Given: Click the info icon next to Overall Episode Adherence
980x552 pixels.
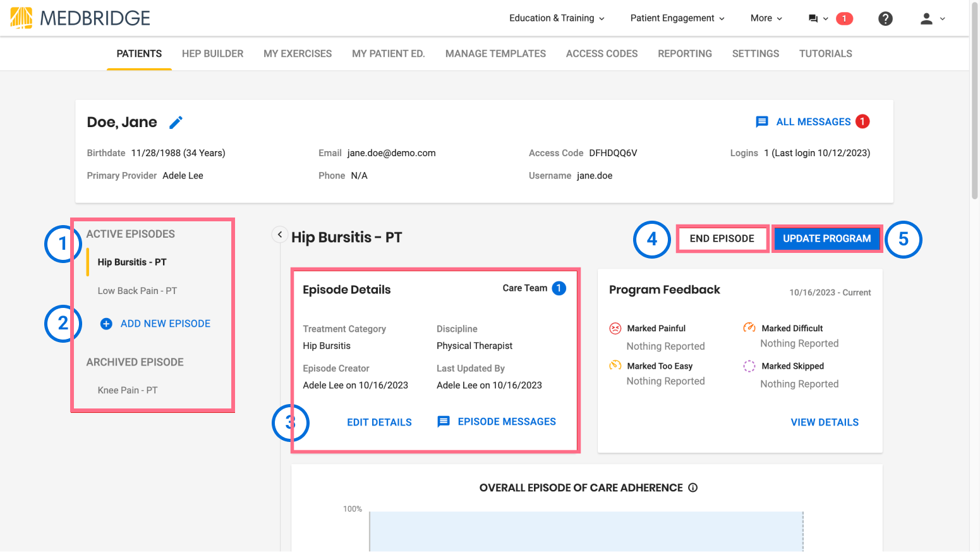Looking at the screenshot, I should [693, 488].
